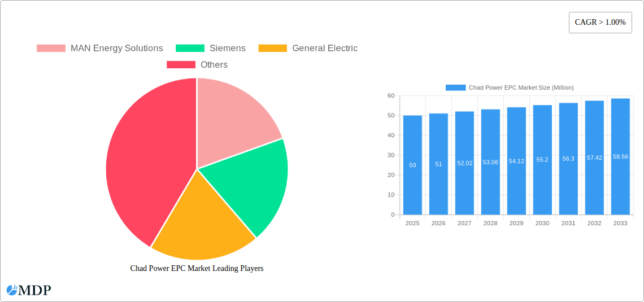The width and height of the screenshot is (644, 302).
Task: Toggle the Others legend label
Action: 214,64
